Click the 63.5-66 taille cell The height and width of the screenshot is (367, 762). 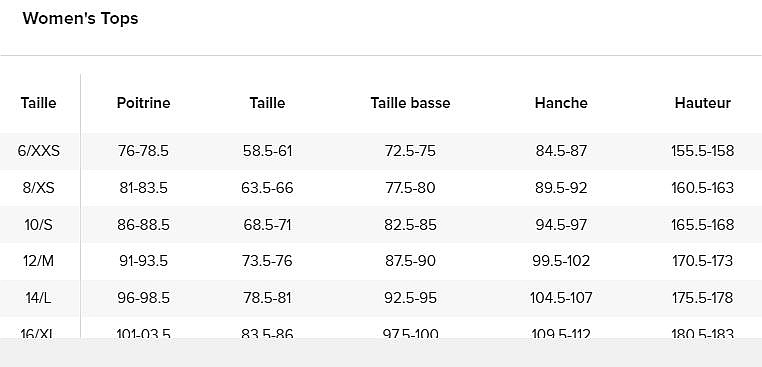click(x=267, y=188)
